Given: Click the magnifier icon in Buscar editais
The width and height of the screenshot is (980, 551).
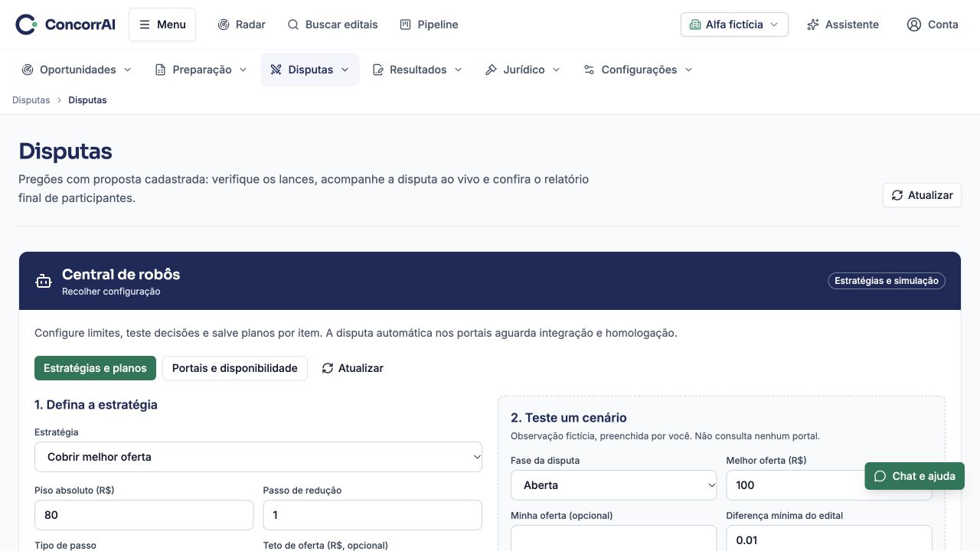Looking at the screenshot, I should (x=293, y=24).
